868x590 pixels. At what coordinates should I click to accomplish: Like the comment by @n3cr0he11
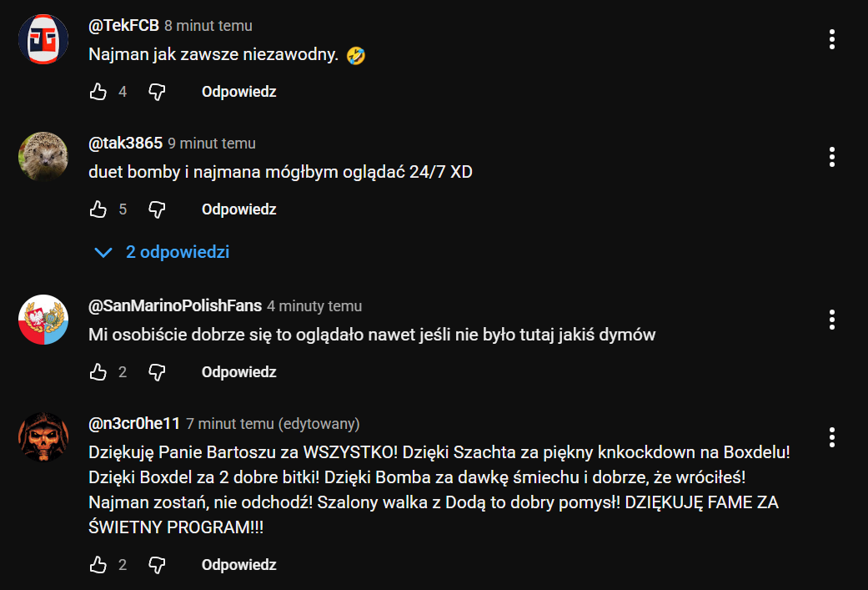pyautogui.click(x=98, y=564)
